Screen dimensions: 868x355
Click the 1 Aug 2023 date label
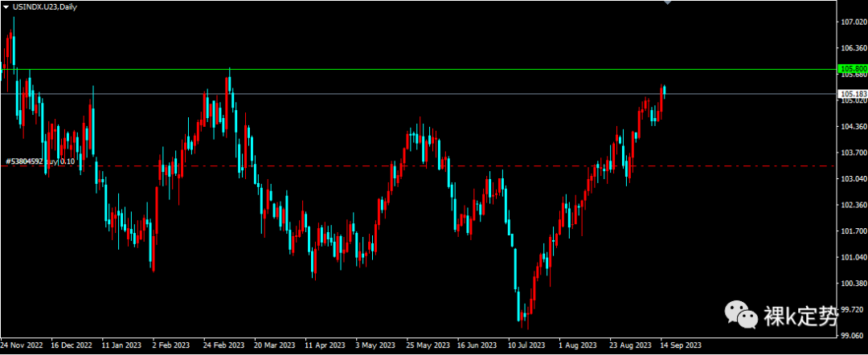(577, 345)
